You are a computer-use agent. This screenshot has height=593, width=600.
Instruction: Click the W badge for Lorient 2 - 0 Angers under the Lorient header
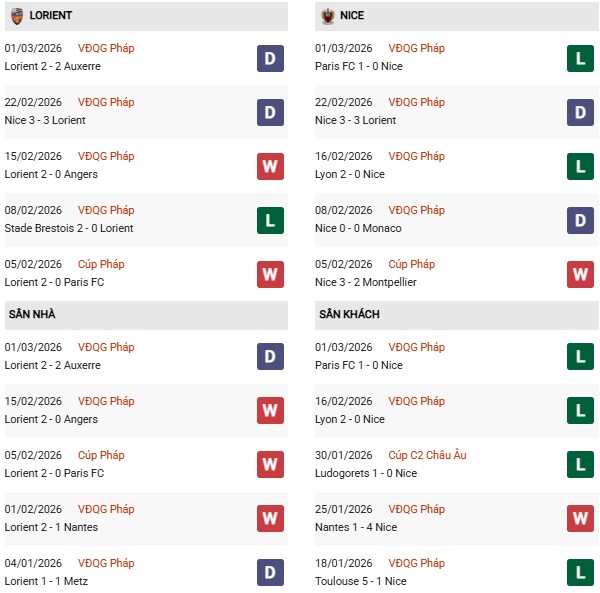click(x=270, y=166)
